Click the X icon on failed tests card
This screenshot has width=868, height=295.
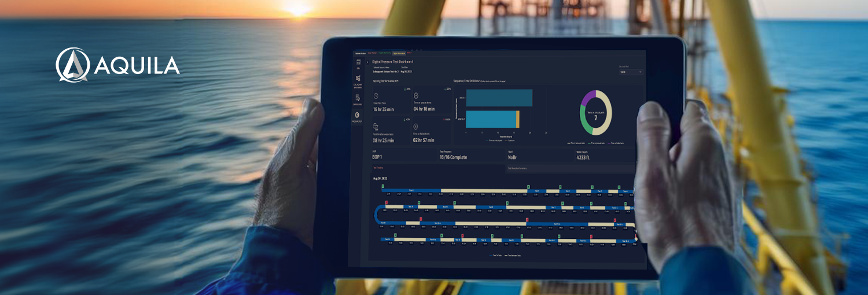[x=416, y=127]
